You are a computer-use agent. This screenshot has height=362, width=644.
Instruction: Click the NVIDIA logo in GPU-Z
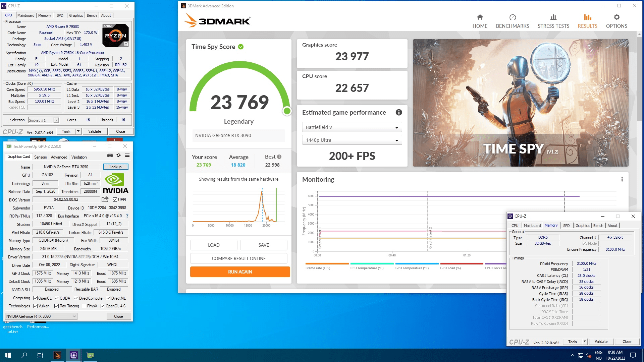point(115,184)
